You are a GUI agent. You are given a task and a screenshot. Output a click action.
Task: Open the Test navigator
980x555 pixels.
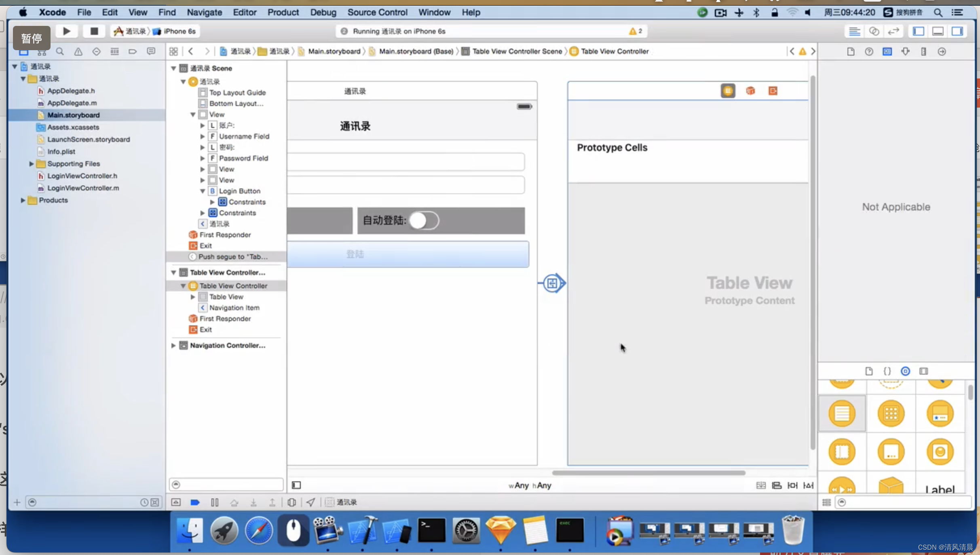[96, 51]
